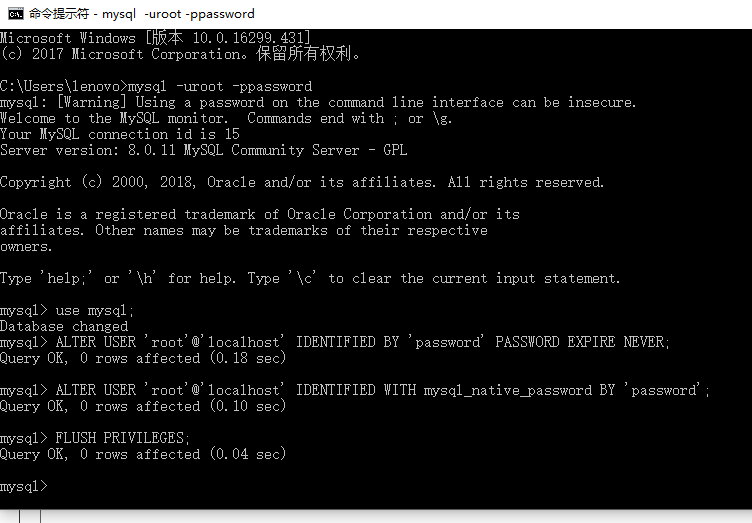Image resolution: width=752 pixels, height=523 pixels.
Task: Click the 'mysql -uroot -ppassword' command line
Action: point(156,86)
